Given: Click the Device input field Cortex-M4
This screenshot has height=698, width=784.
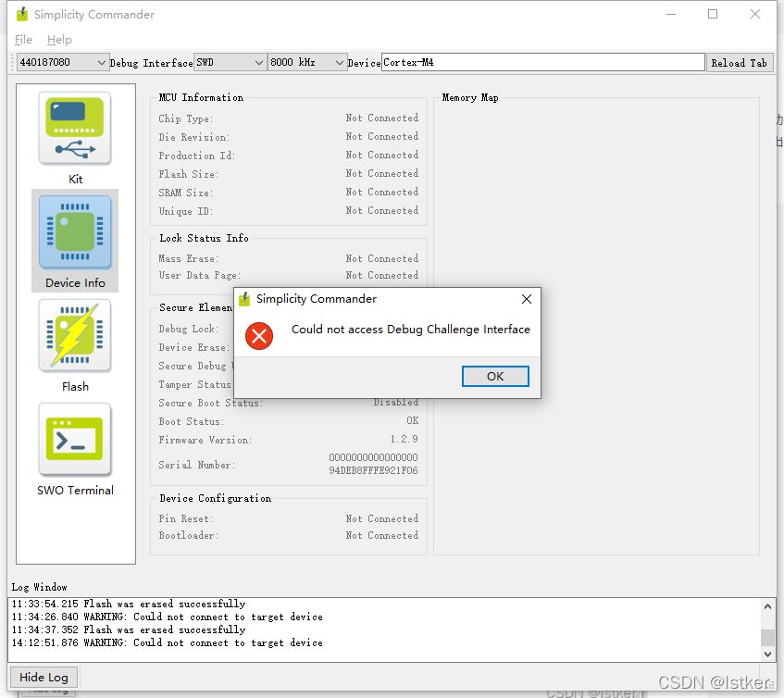Looking at the screenshot, I should (x=543, y=63).
